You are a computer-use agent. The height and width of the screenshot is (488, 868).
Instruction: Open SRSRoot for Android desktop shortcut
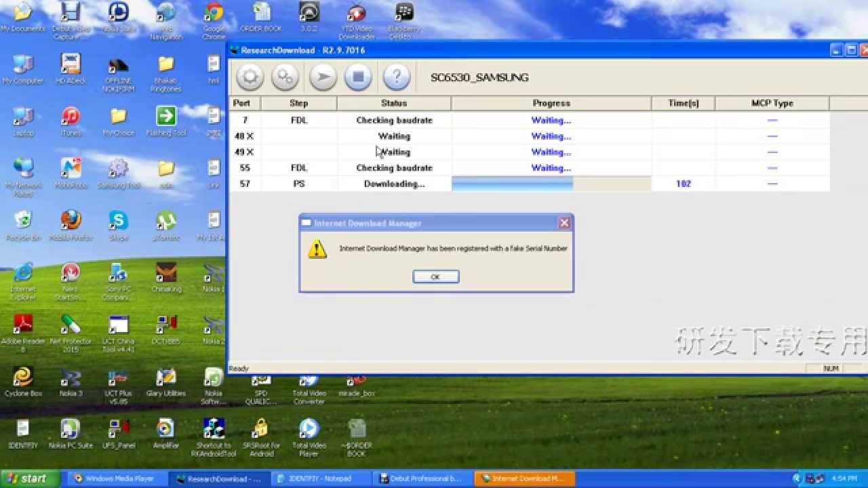[x=261, y=437]
